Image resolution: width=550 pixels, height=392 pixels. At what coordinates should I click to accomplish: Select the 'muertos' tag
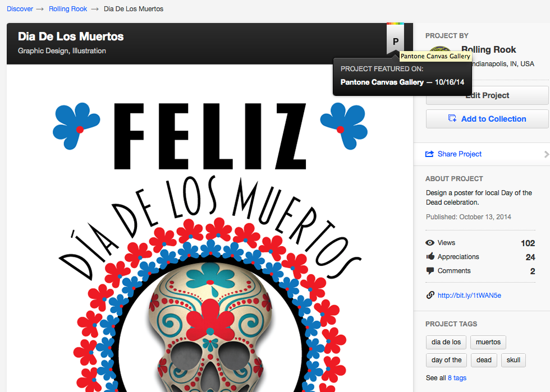pos(488,342)
